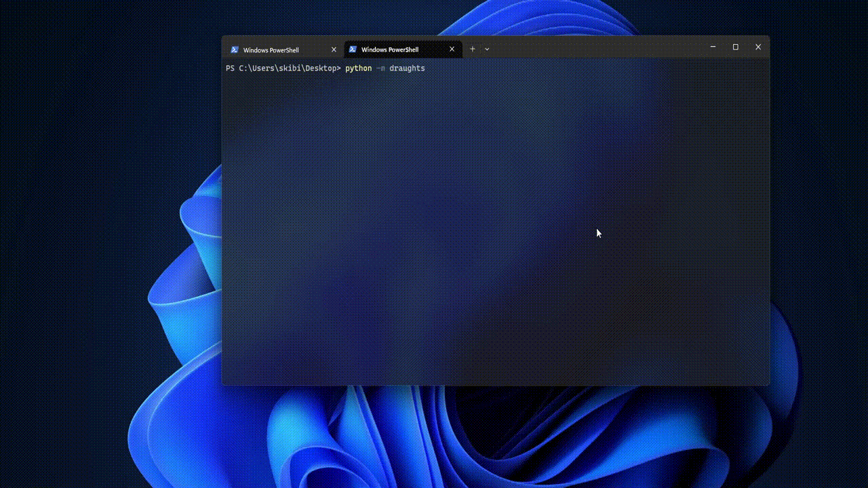This screenshot has height=488, width=868.
Task: Click the '-m' flag in the command
Action: pos(380,68)
